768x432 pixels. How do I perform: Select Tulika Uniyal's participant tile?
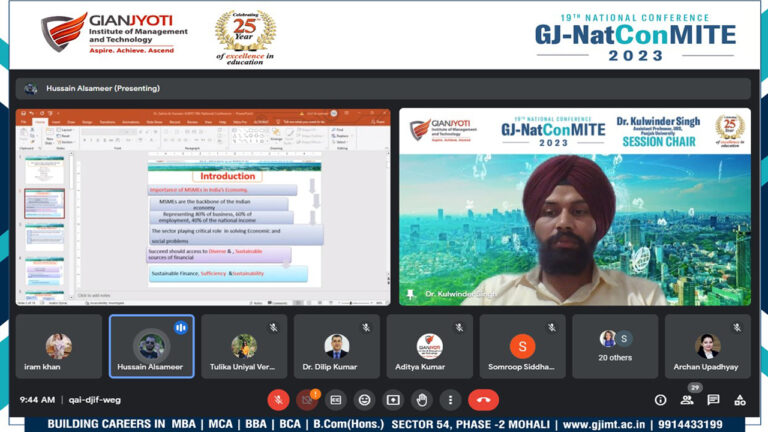click(244, 346)
